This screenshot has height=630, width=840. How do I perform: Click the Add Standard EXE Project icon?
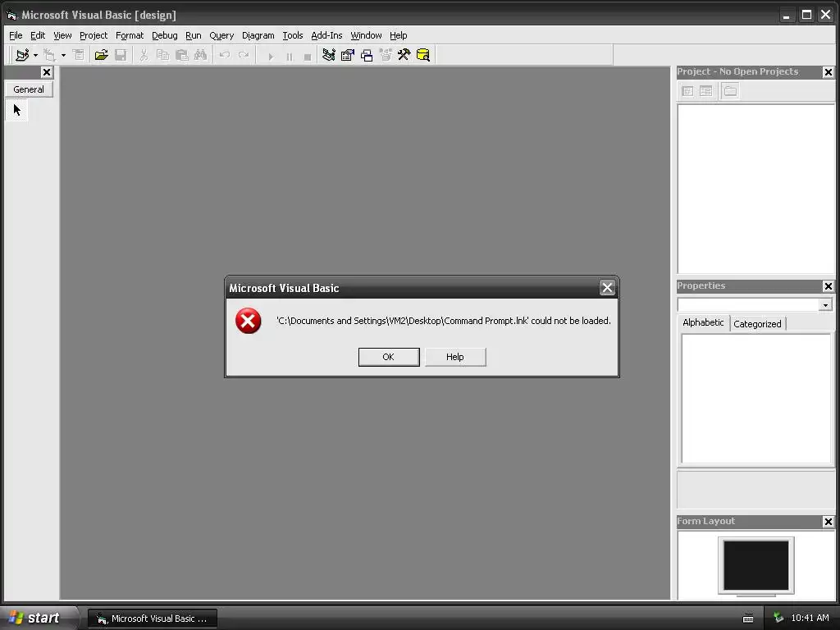pos(22,55)
